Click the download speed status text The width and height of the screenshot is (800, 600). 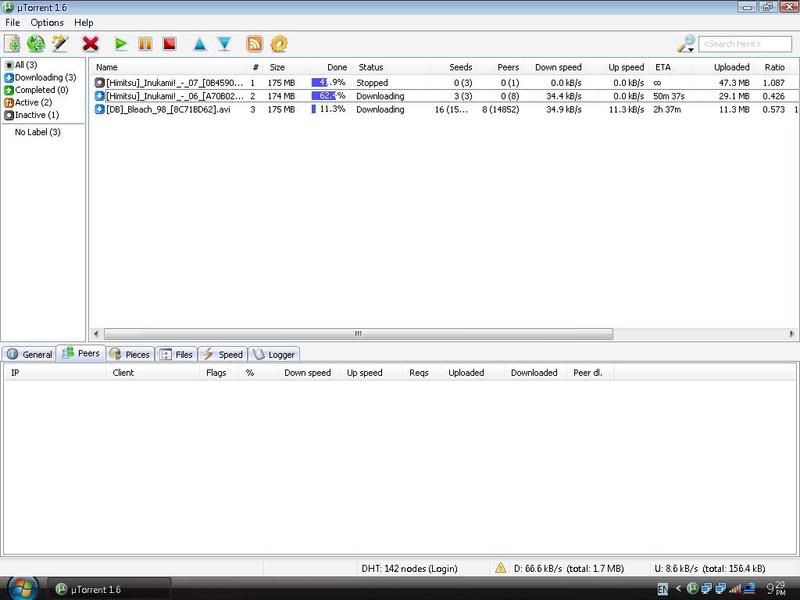click(569, 568)
